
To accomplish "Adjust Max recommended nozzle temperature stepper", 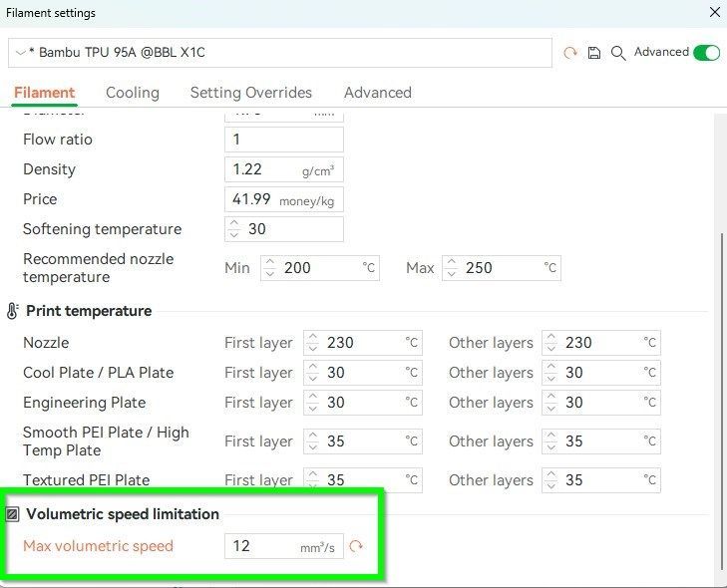I will coord(452,268).
